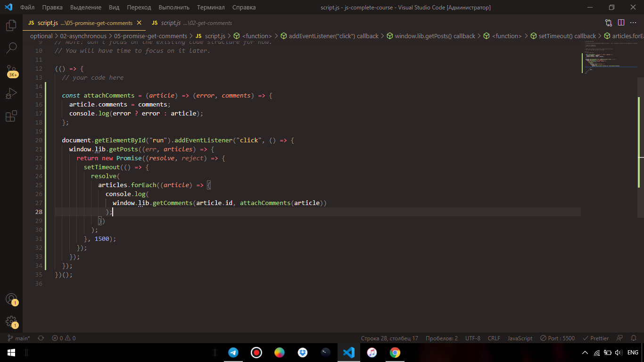Open the Accounts menu in activity bar
The image size is (644, 362).
click(11, 299)
